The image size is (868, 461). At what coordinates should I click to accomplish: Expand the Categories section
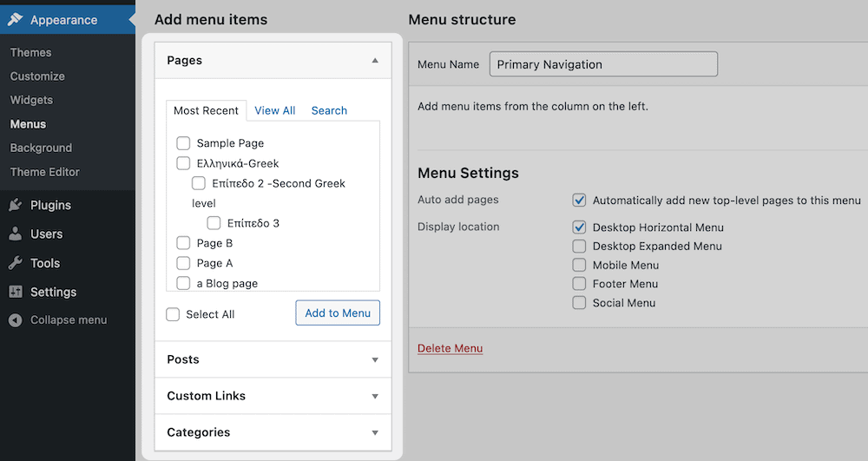[375, 432]
